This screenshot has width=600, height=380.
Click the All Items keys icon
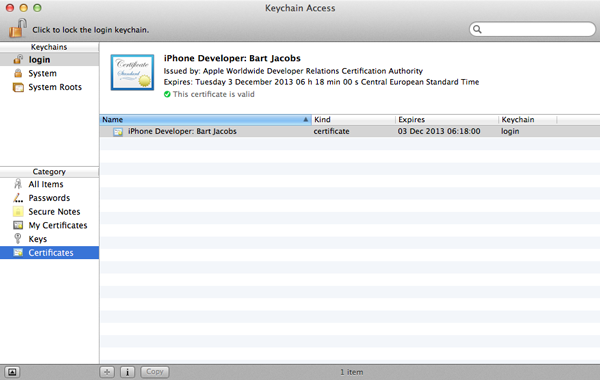tap(18, 184)
